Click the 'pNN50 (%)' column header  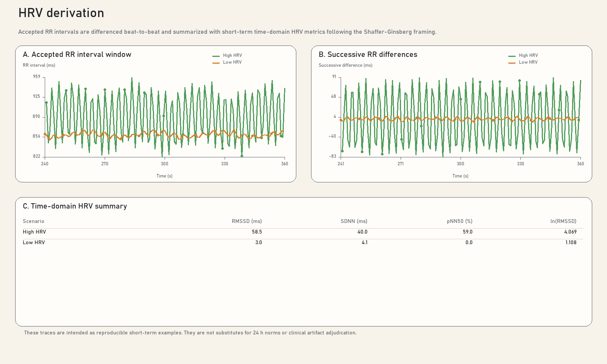point(459,221)
